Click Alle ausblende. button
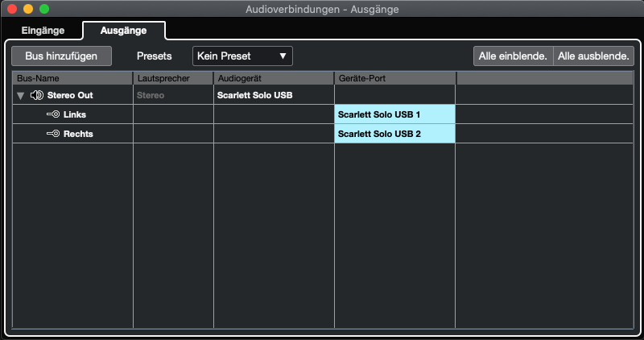 593,56
